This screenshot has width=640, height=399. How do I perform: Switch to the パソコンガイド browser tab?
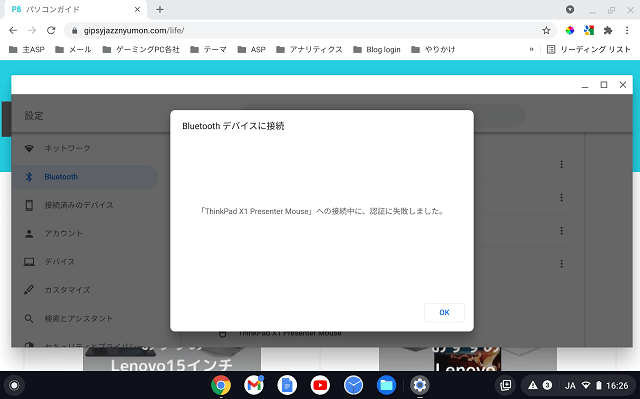[76, 9]
